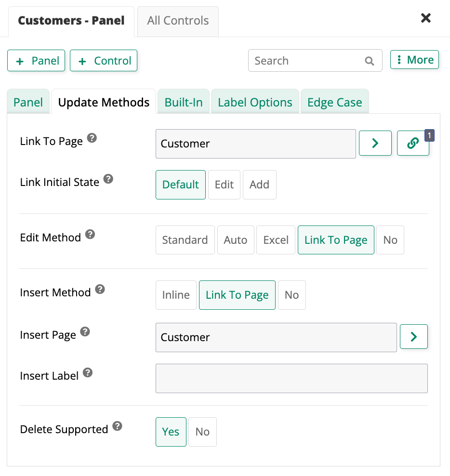450x476 pixels.
Task: Click the search magnifier icon
Action: tap(369, 61)
